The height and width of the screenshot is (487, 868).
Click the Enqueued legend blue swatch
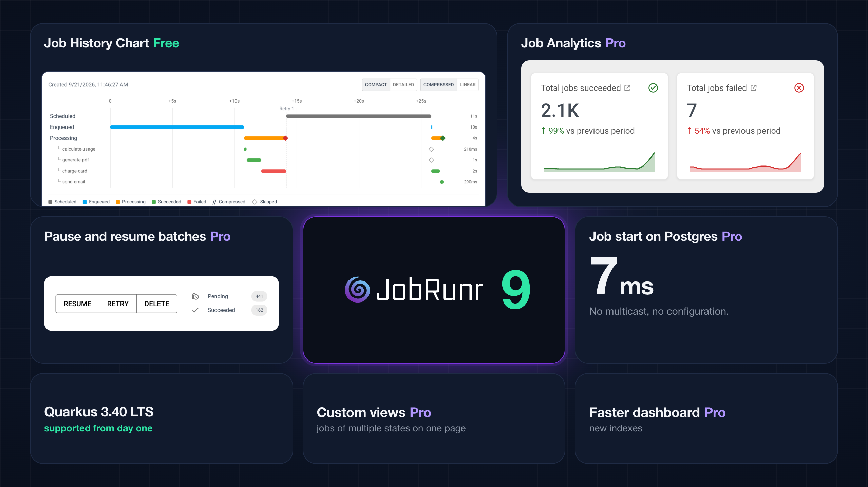(x=85, y=202)
